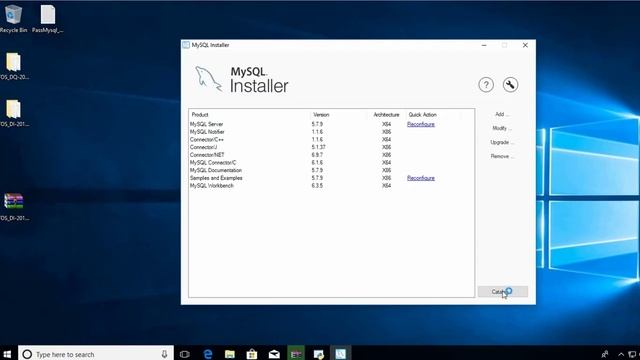Click the Quick Action column header
The width and height of the screenshot is (640, 360).
pos(422,115)
